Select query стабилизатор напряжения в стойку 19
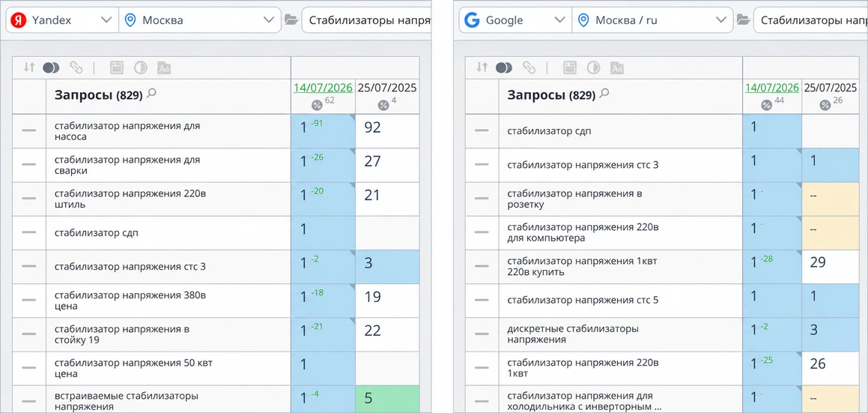This screenshot has width=868, height=413. point(122,334)
